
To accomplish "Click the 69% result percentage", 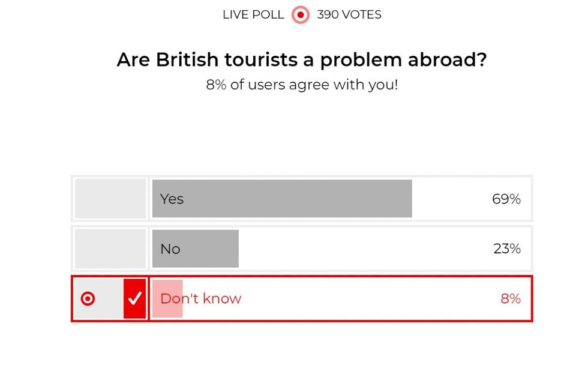I will pyautogui.click(x=506, y=199).
